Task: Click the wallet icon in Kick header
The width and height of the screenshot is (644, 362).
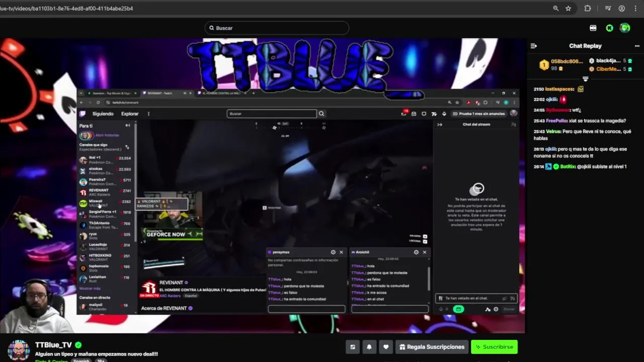Action: 593,28
